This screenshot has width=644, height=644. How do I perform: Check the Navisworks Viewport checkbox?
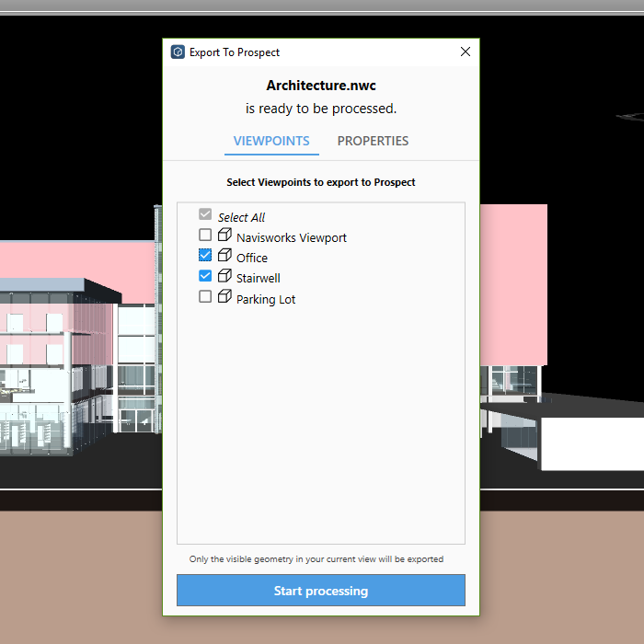[x=205, y=235]
